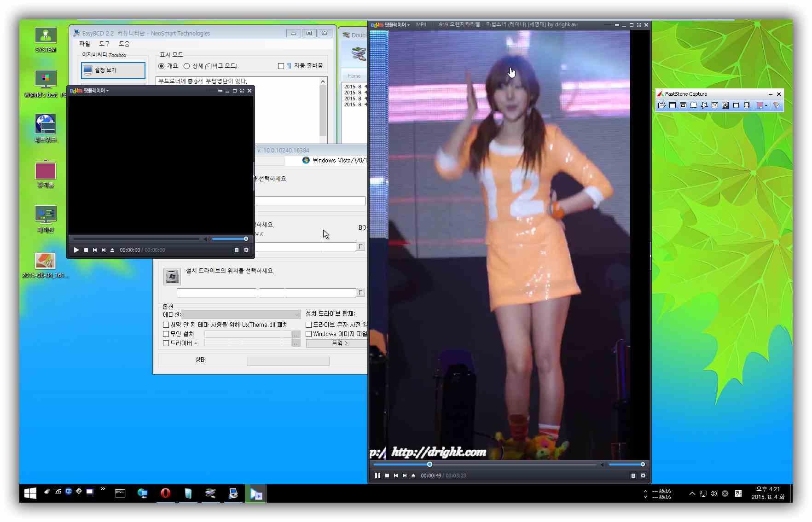The width and height of the screenshot is (812, 522).
Task: Expand quick launch overflow chevron on taskbar
Action: [x=103, y=489]
